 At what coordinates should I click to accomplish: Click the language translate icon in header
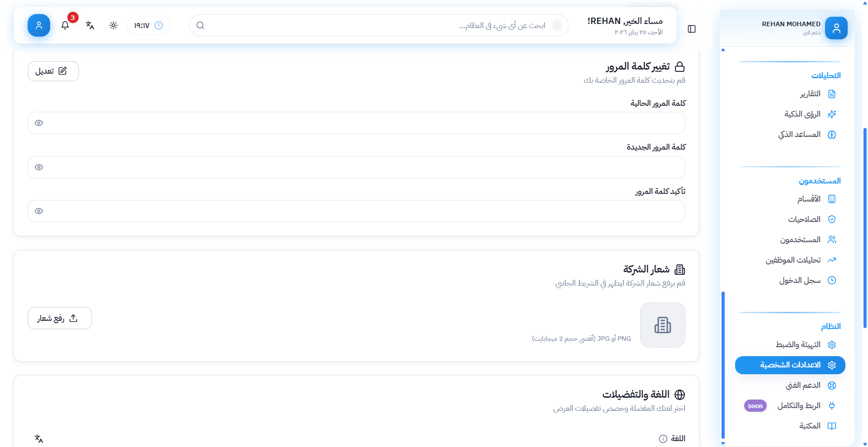coord(90,25)
